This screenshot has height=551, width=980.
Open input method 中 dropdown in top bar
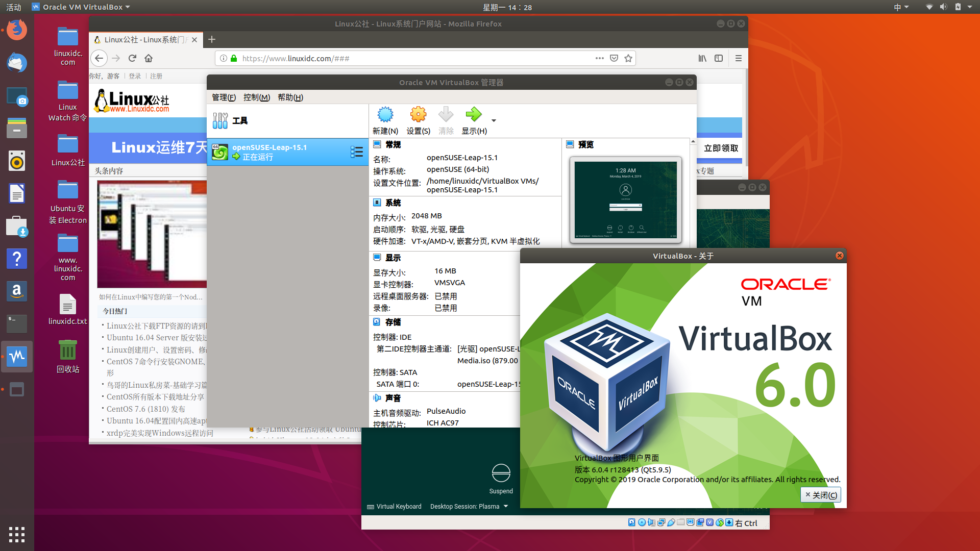(901, 7)
